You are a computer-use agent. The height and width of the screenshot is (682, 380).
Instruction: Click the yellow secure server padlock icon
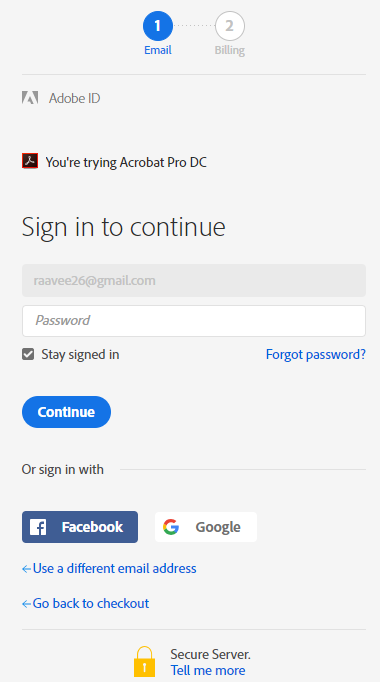pos(144,661)
